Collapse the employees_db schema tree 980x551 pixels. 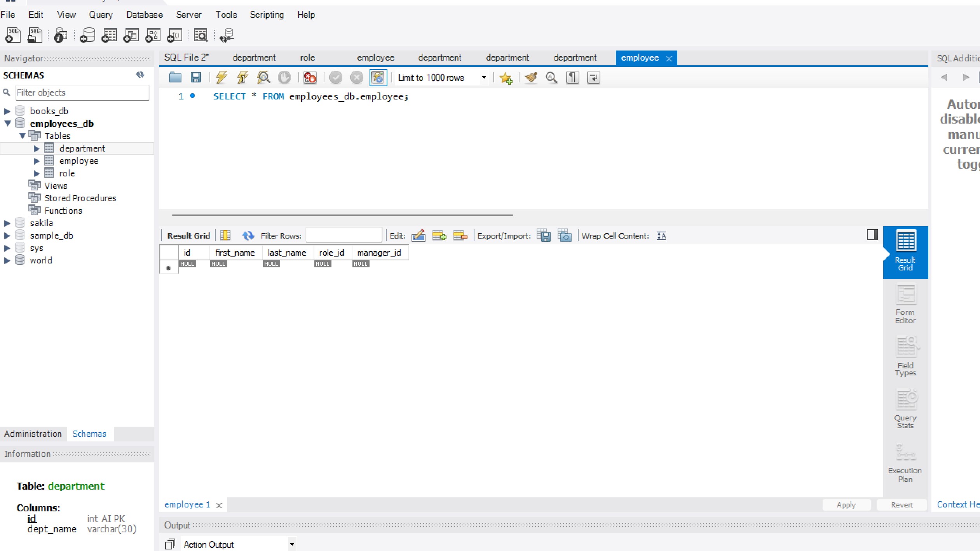7,124
